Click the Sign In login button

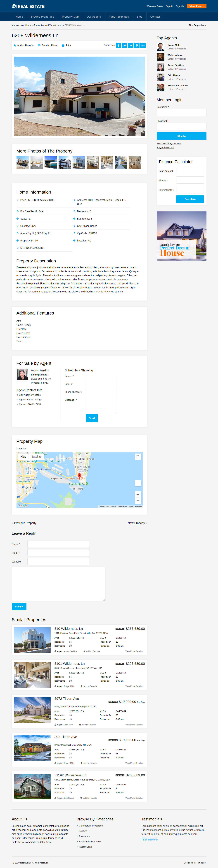[x=182, y=136]
